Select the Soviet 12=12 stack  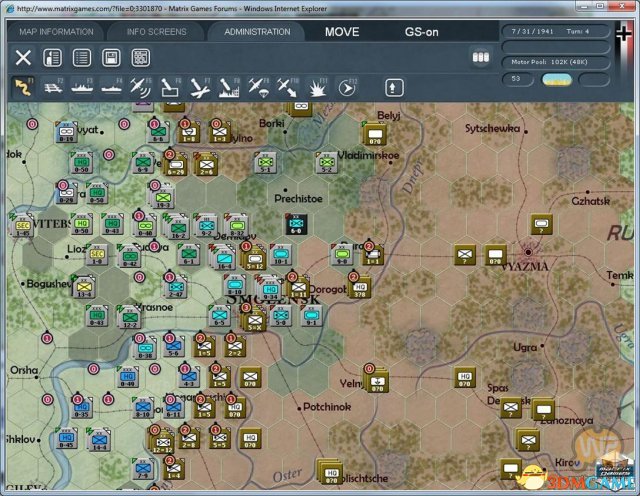tap(162, 443)
